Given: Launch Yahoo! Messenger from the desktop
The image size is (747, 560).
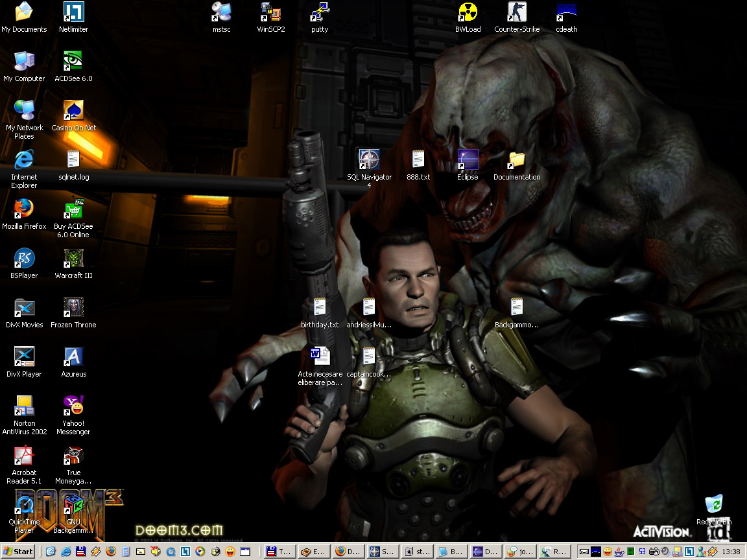Looking at the screenshot, I should coord(73,415).
